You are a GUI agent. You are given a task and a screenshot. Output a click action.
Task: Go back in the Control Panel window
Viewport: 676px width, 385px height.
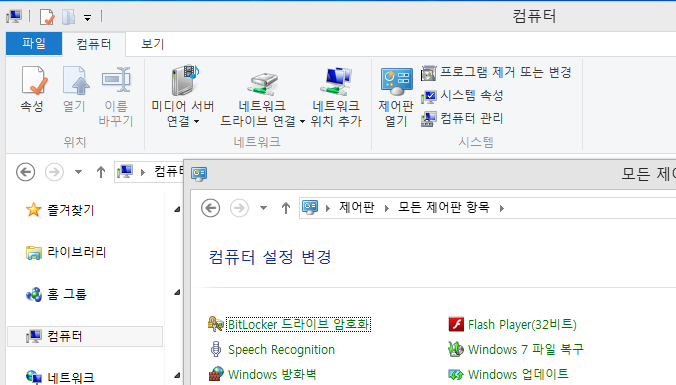point(210,208)
